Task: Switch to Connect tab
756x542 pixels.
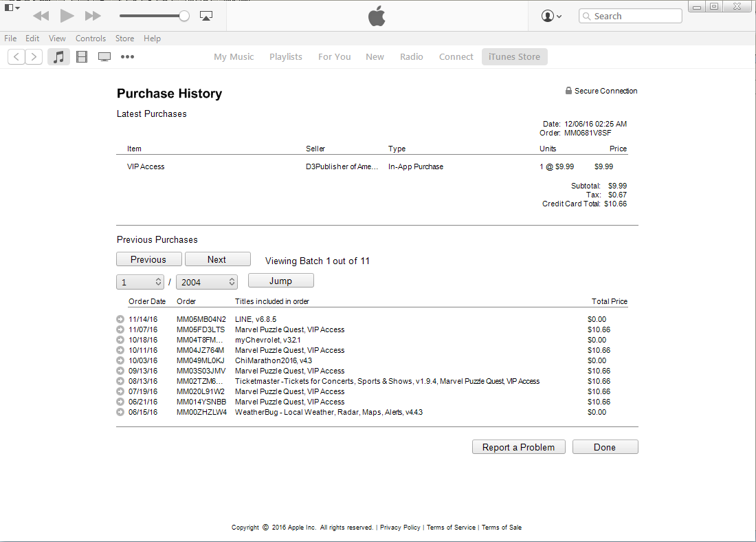Action: (x=456, y=57)
